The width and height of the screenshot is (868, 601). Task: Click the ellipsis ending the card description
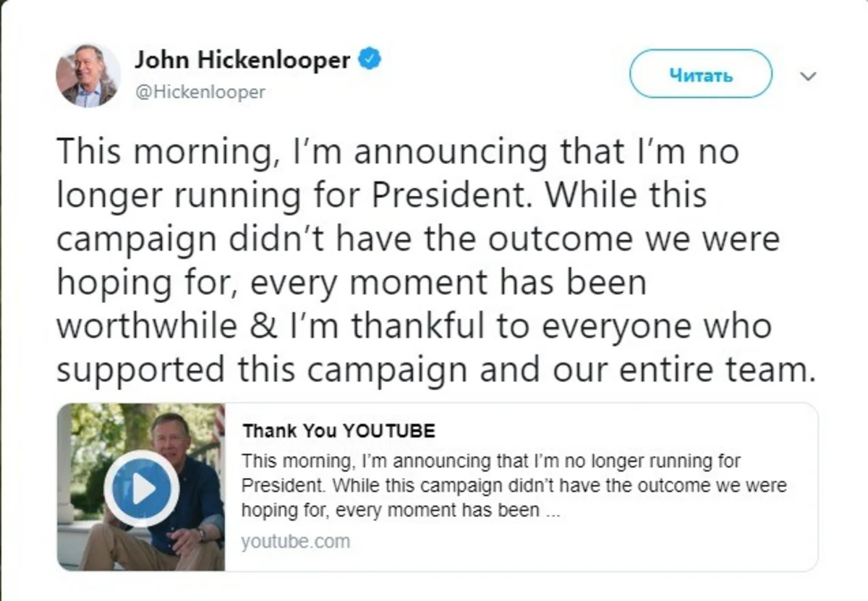click(x=553, y=511)
